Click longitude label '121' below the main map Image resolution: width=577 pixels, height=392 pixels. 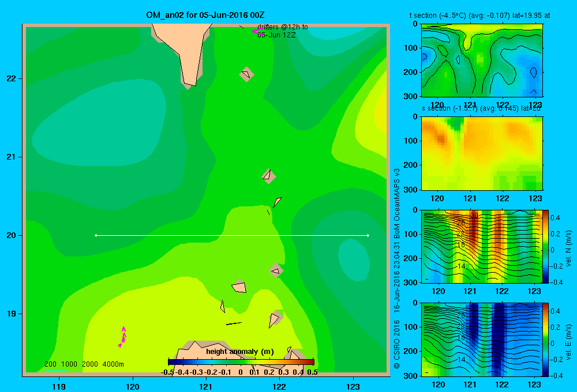[x=206, y=386]
